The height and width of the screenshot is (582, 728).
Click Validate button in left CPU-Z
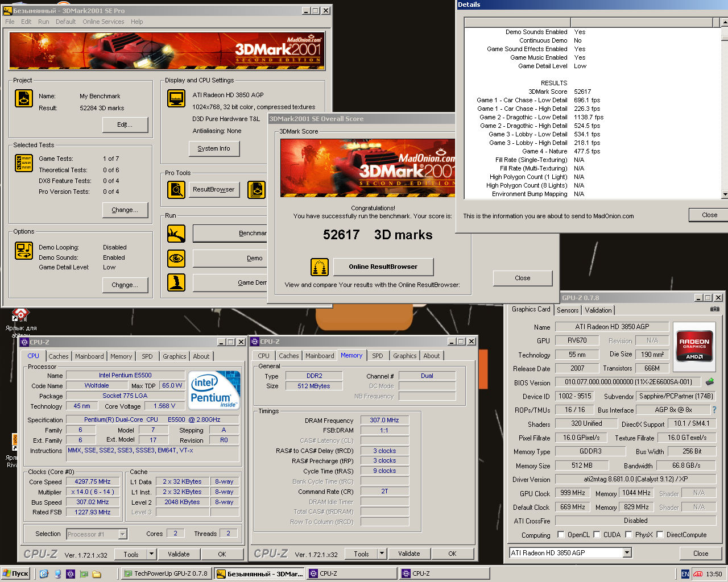pos(179,554)
